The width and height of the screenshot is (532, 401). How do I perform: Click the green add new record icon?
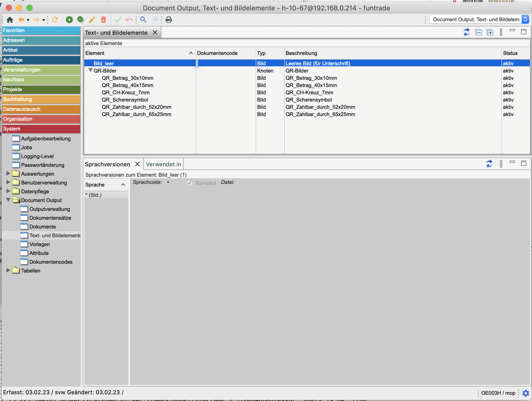[69, 20]
